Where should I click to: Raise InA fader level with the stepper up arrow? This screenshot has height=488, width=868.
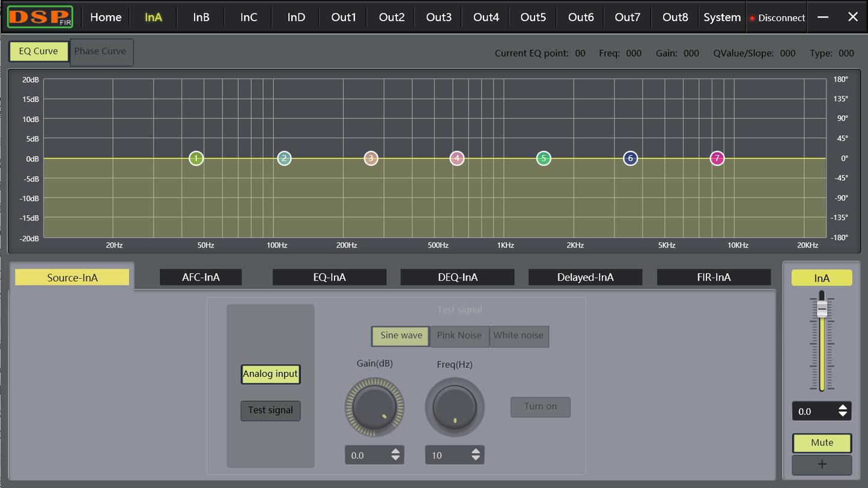[843, 407]
